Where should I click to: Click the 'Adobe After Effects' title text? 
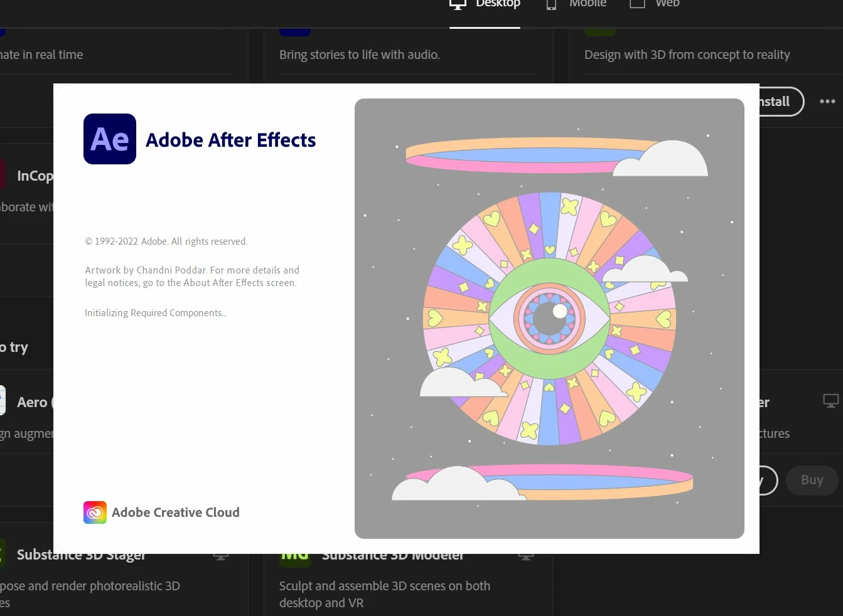tap(230, 140)
